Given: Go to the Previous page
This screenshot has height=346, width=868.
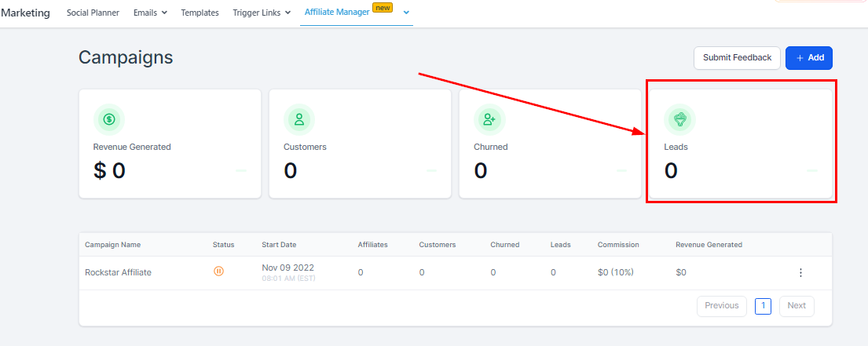Looking at the screenshot, I should click(721, 306).
